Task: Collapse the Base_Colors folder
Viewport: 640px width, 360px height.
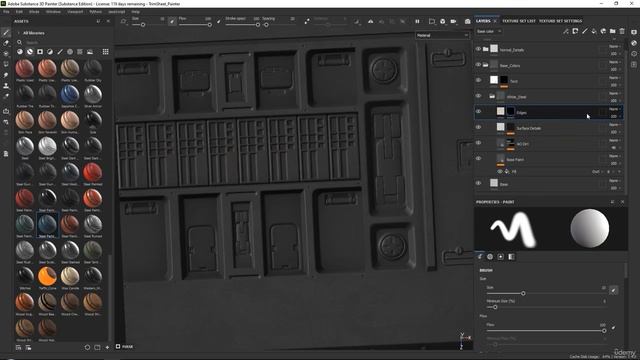Action: [485, 65]
